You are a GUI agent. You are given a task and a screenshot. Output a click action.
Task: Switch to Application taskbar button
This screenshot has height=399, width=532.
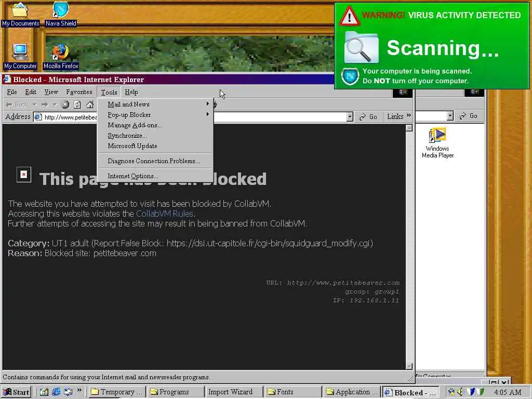pos(351,392)
